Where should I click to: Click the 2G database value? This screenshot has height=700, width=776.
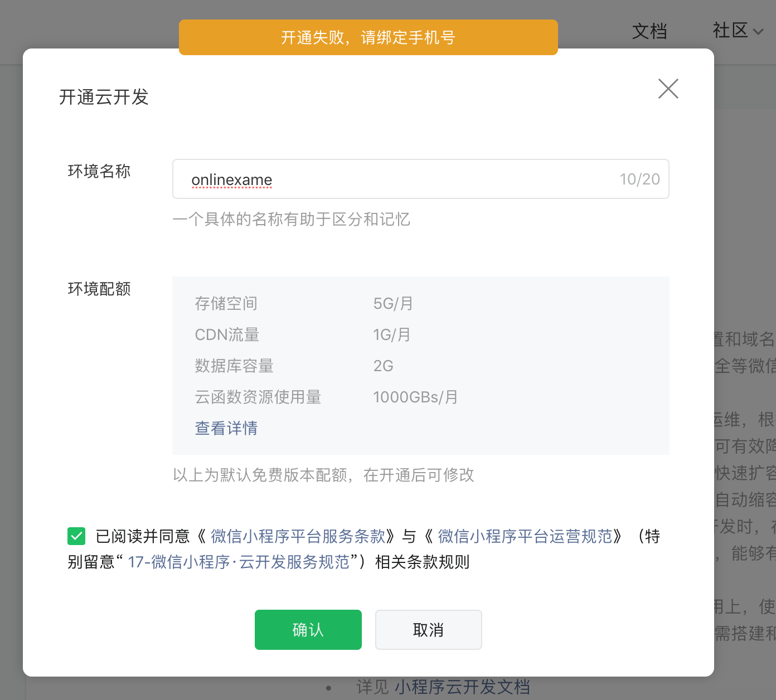click(384, 366)
